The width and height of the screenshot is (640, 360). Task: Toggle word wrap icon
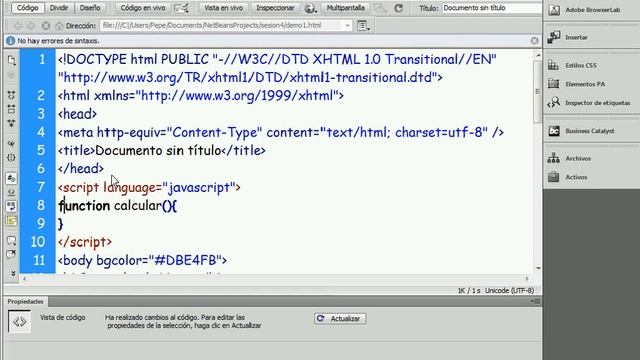point(11,206)
